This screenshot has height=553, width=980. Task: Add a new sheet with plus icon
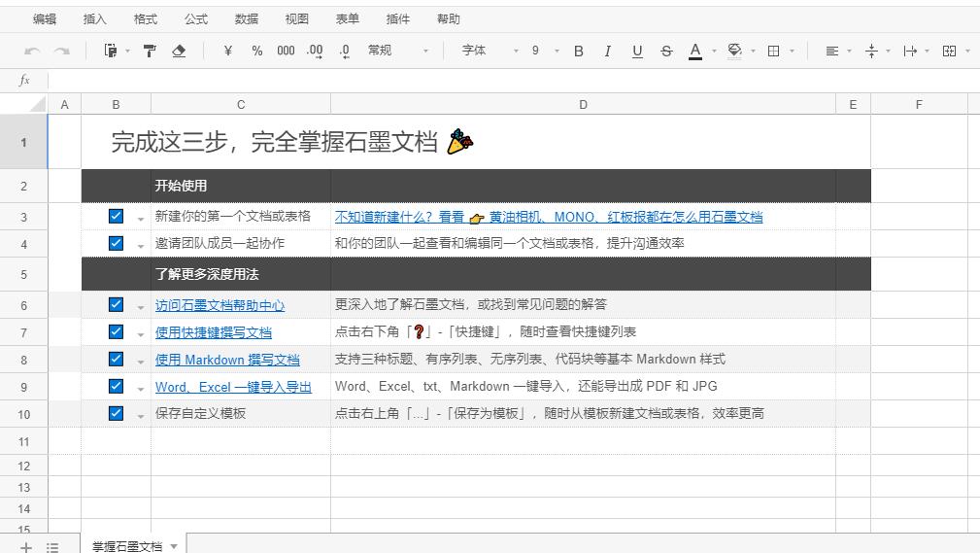point(25,547)
